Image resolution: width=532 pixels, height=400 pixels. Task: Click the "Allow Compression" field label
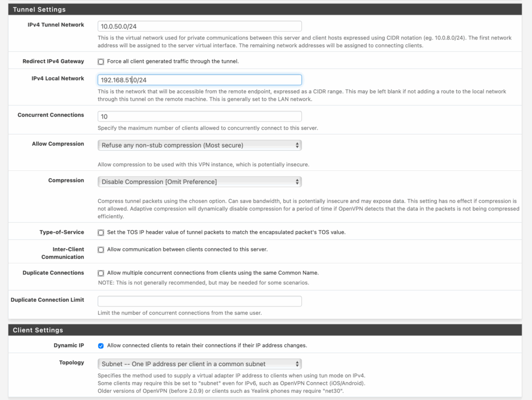pos(58,144)
